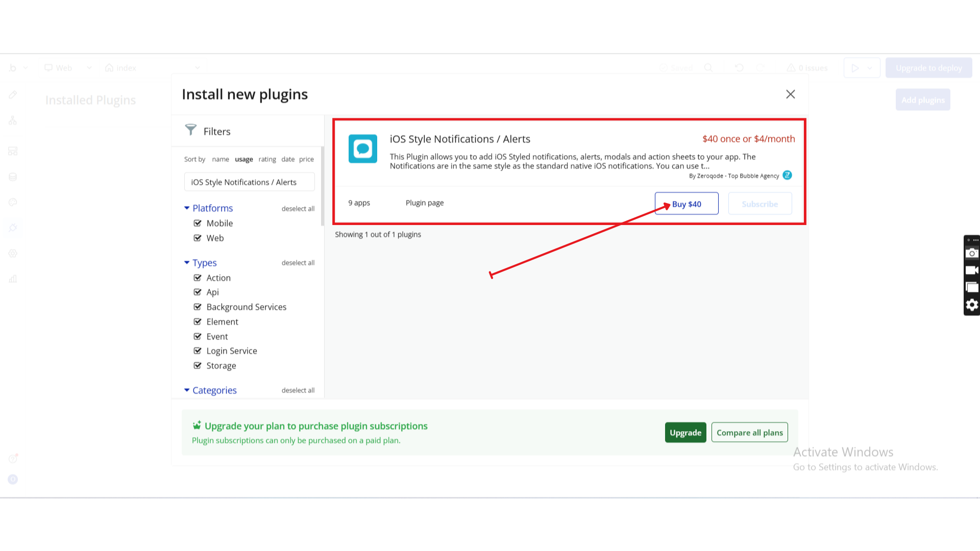Uncheck the Mobile platform checkbox
This screenshot has height=551, width=980.
click(198, 223)
